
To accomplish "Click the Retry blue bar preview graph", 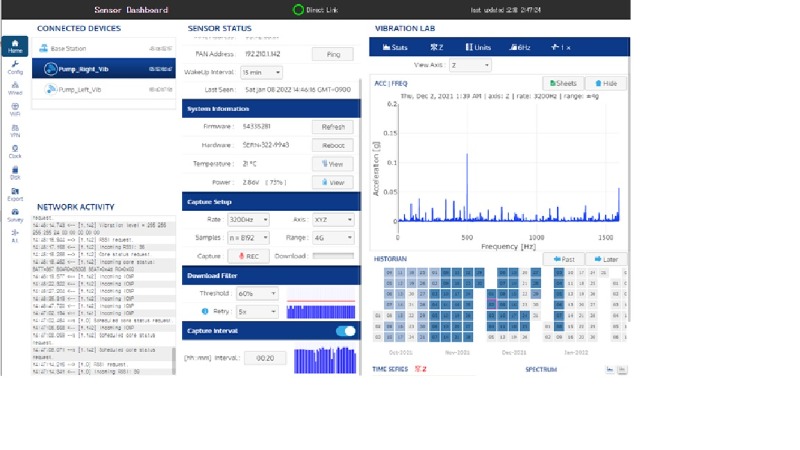I will pyautogui.click(x=321, y=311).
